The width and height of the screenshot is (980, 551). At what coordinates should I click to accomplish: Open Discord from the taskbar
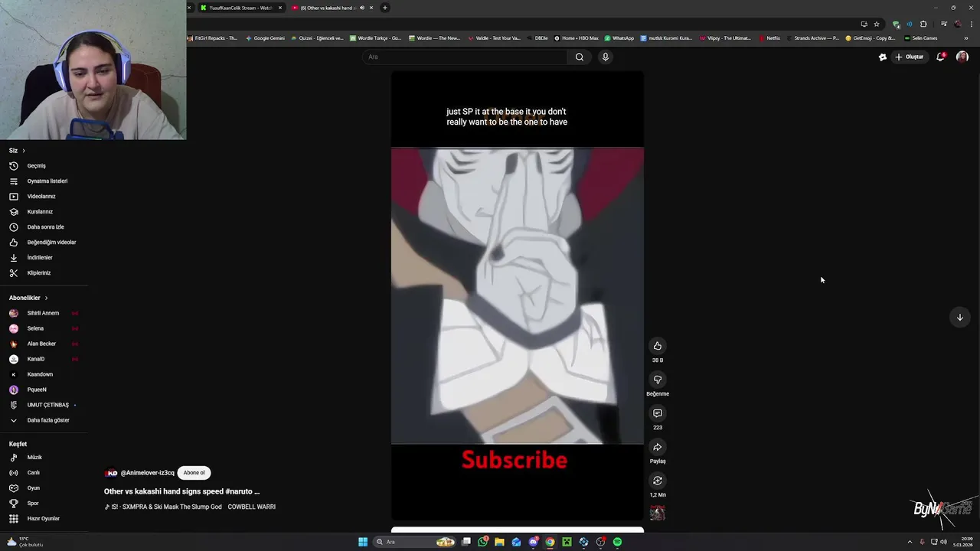coord(533,542)
